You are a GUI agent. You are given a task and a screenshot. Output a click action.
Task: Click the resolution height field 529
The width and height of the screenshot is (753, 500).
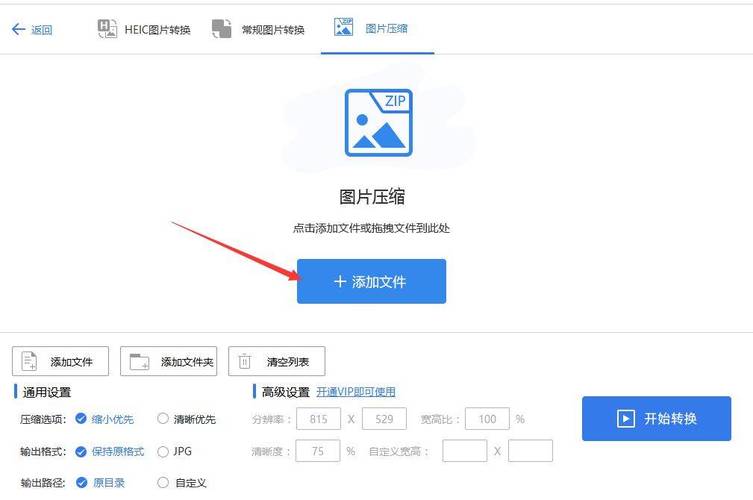pos(384,419)
